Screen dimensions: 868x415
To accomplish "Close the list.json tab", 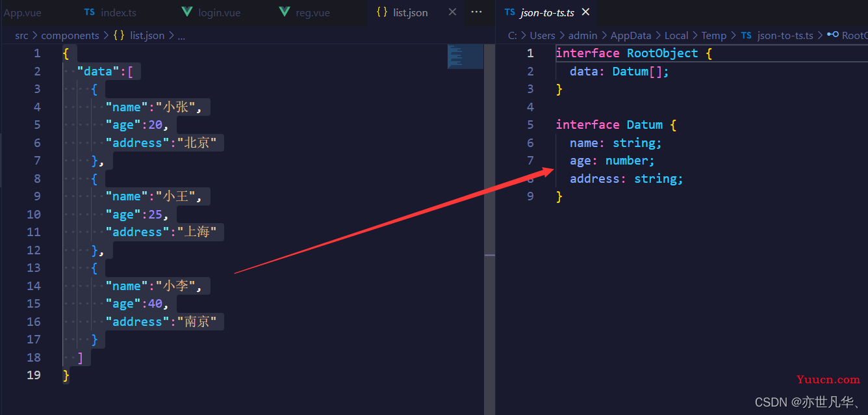I will click(453, 12).
